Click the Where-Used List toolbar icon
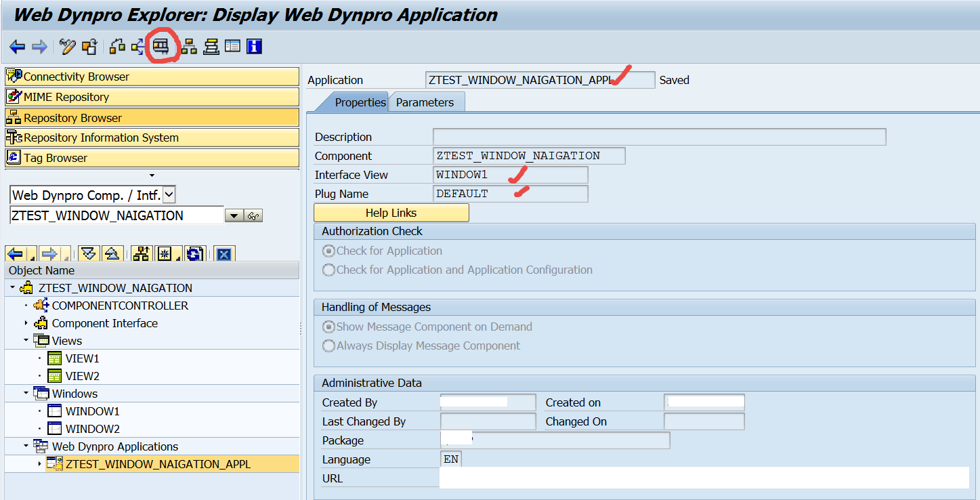This screenshot has width=980, height=500. tap(138, 47)
